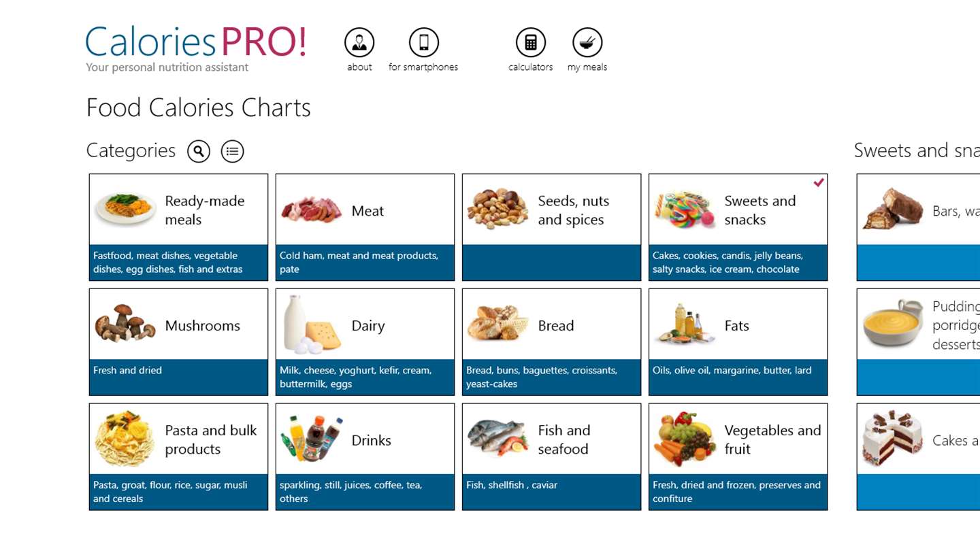The width and height of the screenshot is (980, 551).
Task: Click the CaloriesPRO! logo
Action: (196, 42)
